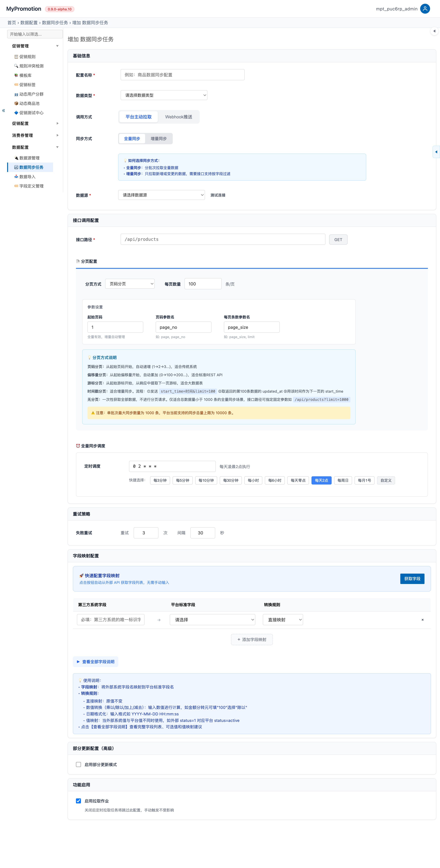Click the 动态用户分群 people icon
This screenshot has width=440, height=868.
click(x=16, y=94)
